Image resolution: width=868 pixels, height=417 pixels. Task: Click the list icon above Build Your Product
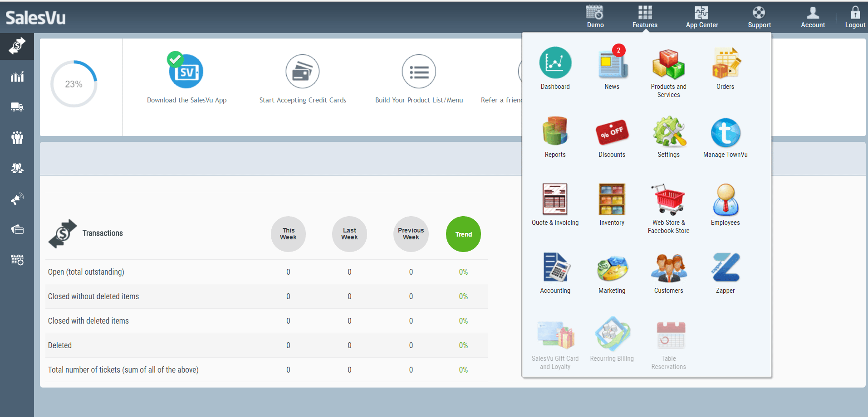[x=419, y=72]
